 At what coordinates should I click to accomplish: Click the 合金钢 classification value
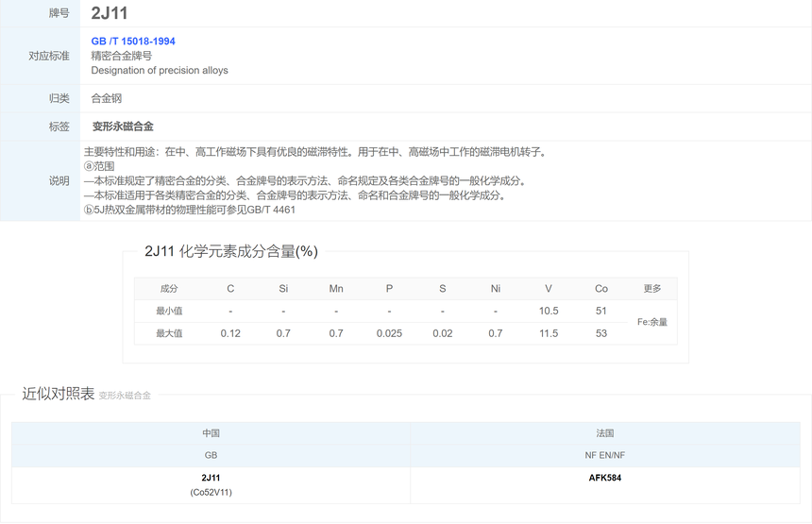107,98
